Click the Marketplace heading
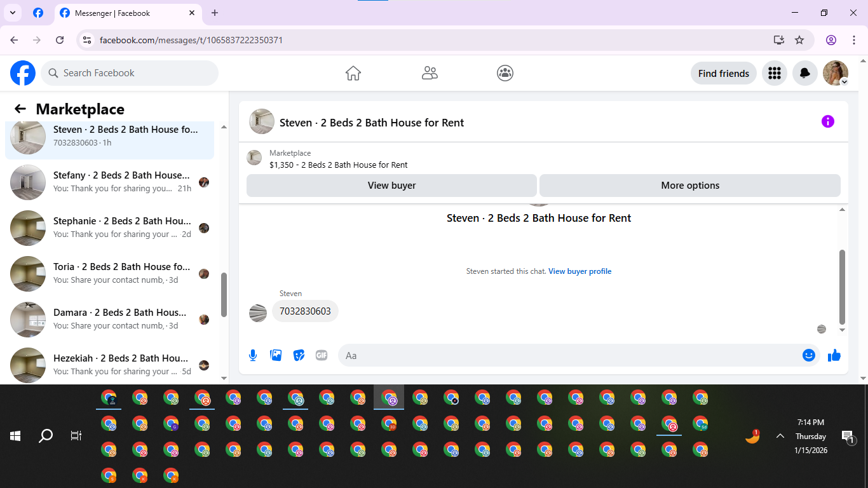Screen dimensions: 868x488 coord(80,109)
